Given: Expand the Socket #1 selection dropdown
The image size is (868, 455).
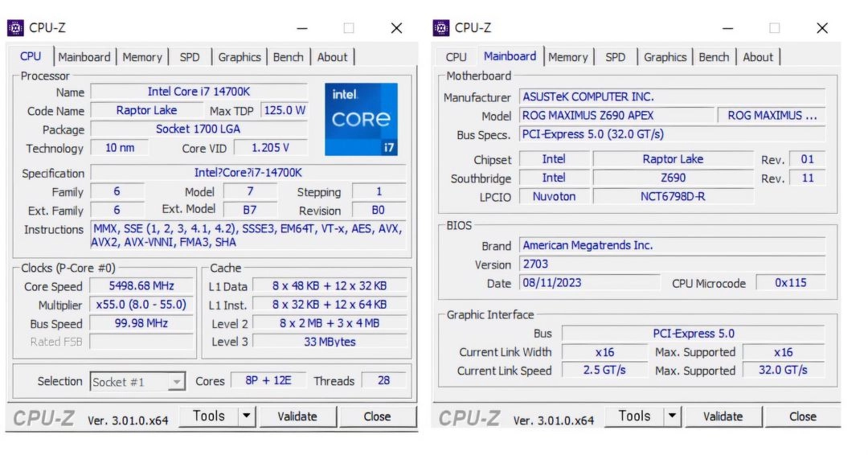Looking at the screenshot, I should coord(176,382).
